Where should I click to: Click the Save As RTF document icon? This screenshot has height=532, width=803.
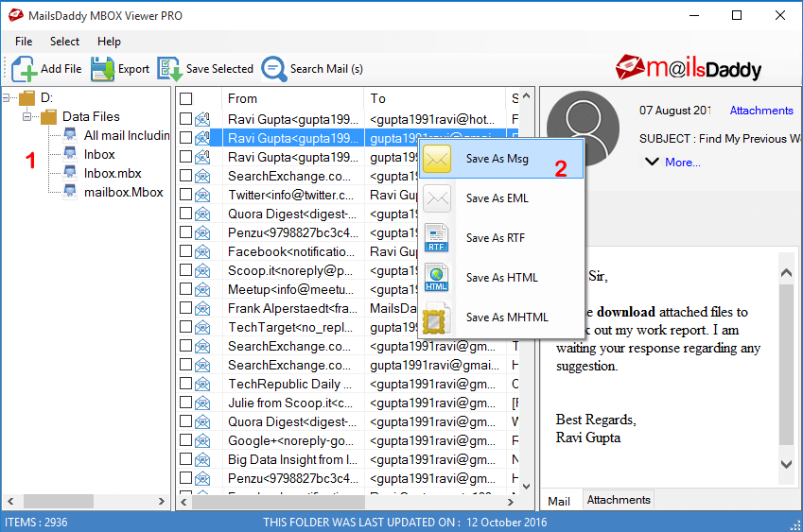click(x=436, y=238)
